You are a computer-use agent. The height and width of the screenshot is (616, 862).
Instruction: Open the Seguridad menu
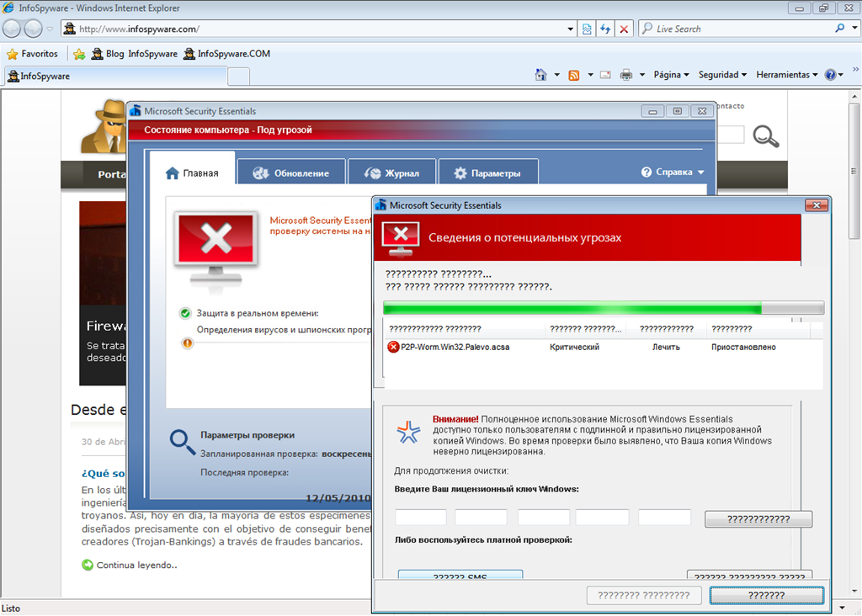click(722, 75)
